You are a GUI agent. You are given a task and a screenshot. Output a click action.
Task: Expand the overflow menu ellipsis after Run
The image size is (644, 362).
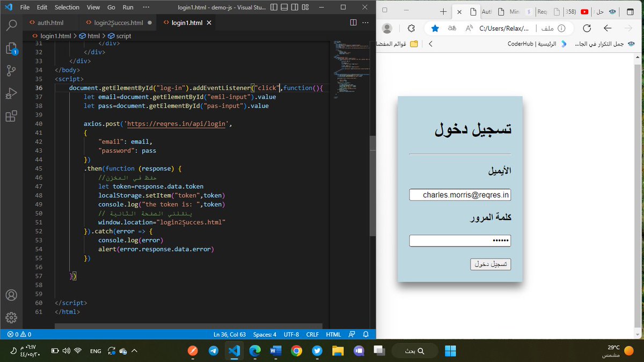point(147,8)
